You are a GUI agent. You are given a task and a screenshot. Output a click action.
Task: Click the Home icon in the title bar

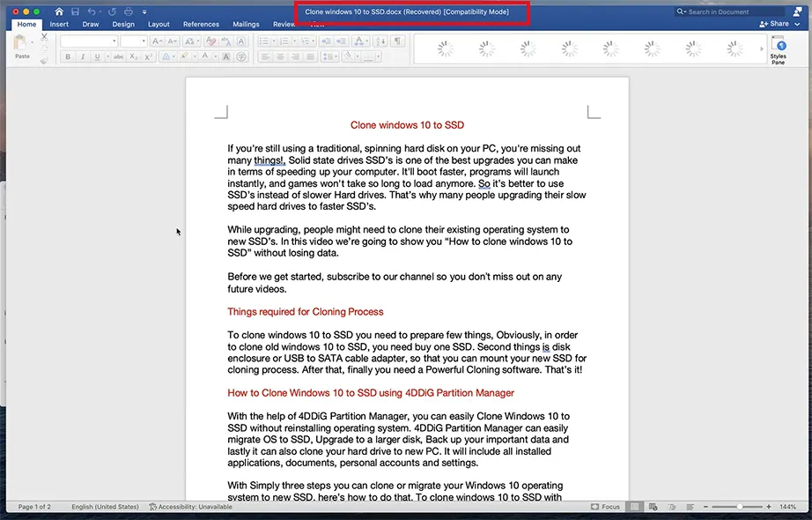click(x=59, y=11)
